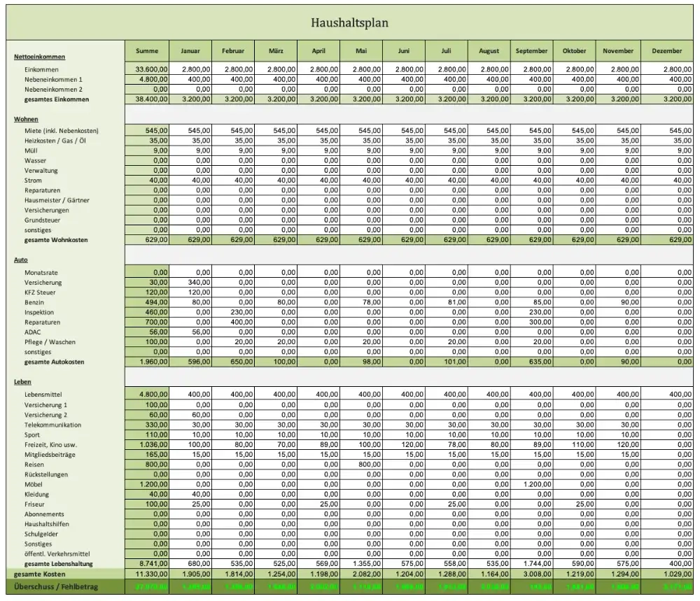Select Einkommen Summe cell 33.600,00
The height and width of the screenshot is (601, 700).
click(147, 69)
